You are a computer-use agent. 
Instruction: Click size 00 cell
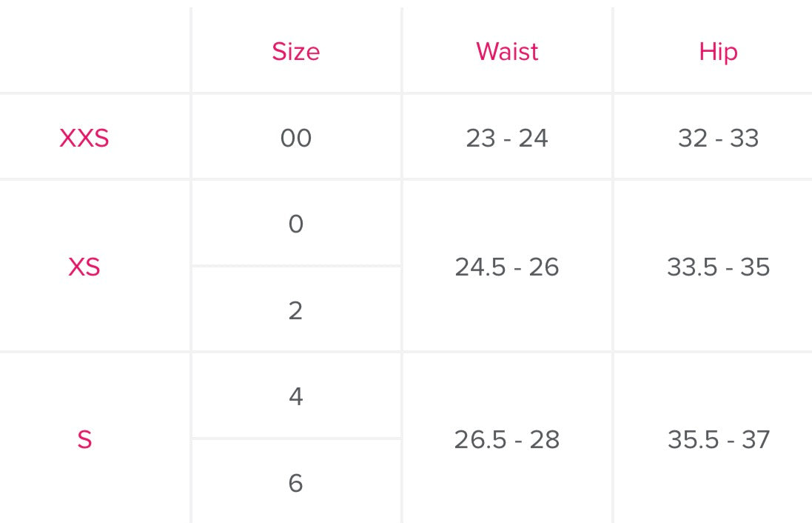point(295,139)
